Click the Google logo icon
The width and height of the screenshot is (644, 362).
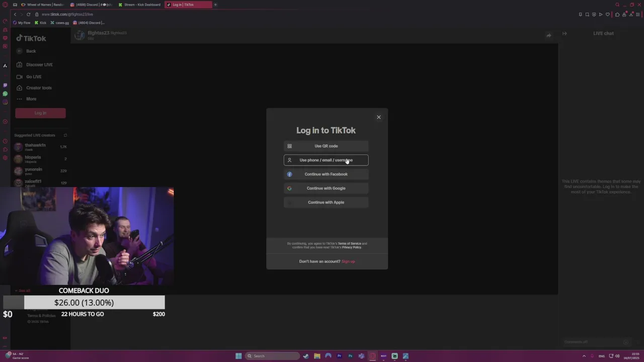[289, 188]
